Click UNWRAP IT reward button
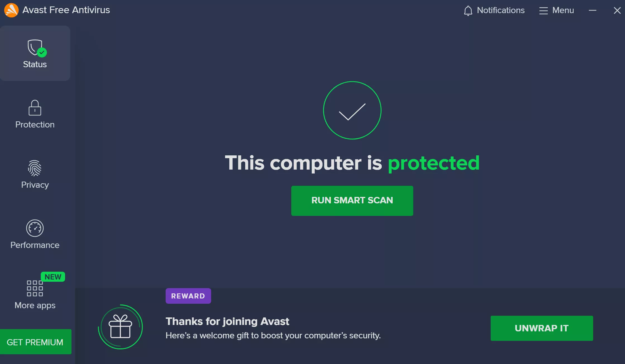 click(542, 329)
